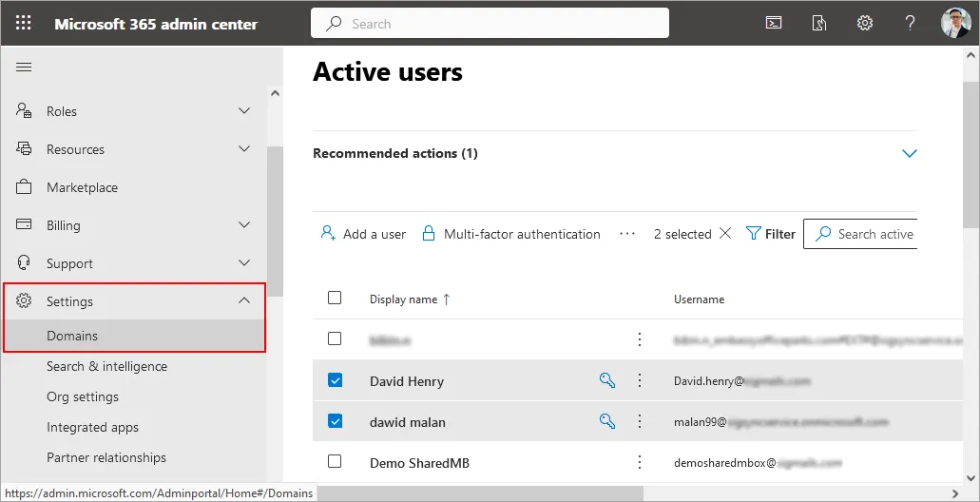The width and height of the screenshot is (980, 502).
Task: Check the blurred first user row checkbox
Action: [335, 338]
